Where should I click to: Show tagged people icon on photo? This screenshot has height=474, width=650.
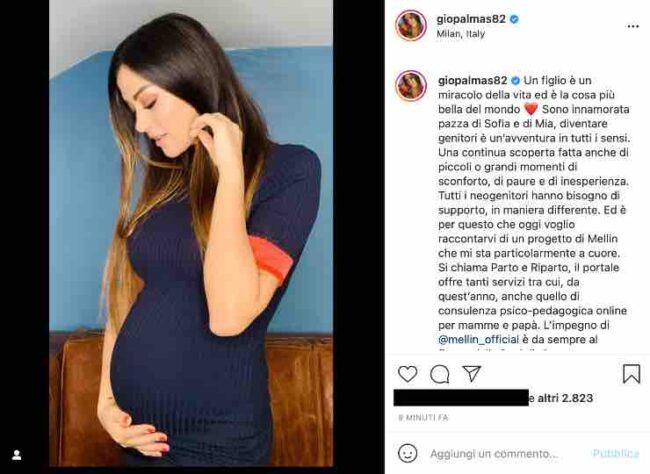pyautogui.click(x=17, y=455)
